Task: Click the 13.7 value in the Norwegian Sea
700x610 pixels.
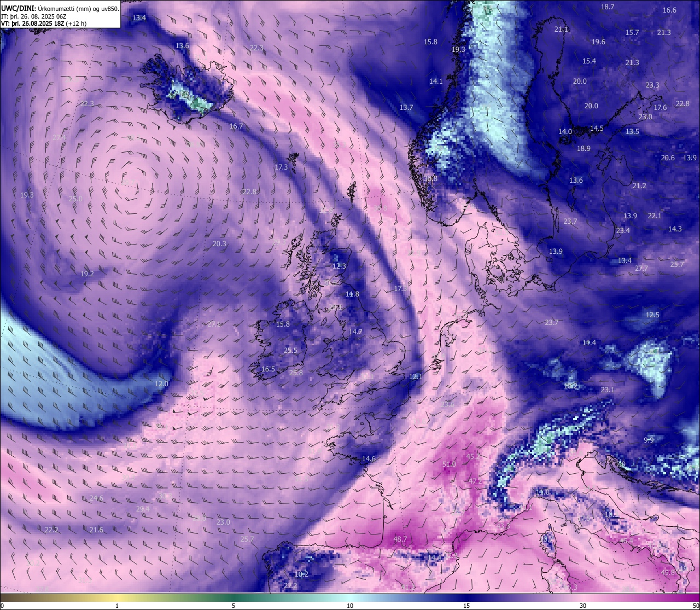Action: [x=406, y=108]
